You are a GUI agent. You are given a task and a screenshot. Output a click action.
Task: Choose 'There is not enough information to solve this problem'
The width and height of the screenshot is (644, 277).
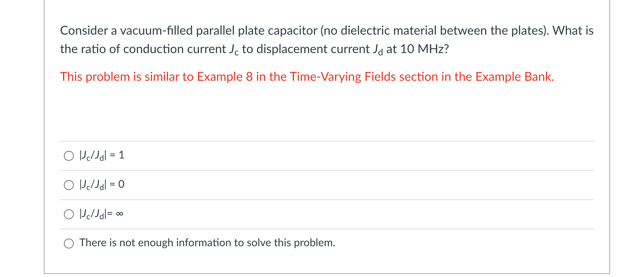pos(69,243)
